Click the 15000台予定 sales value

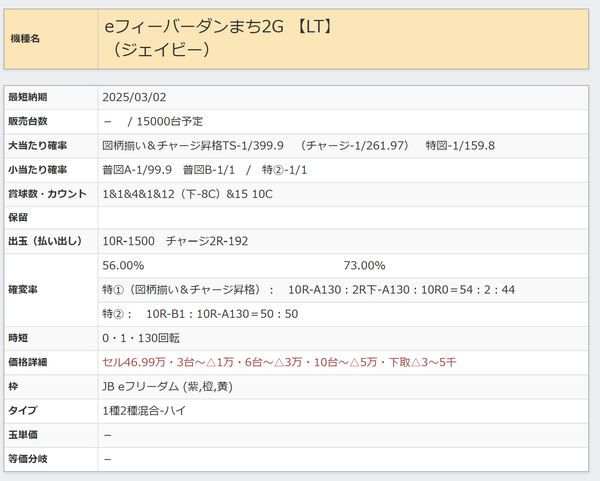pyautogui.click(x=170, y=121)
